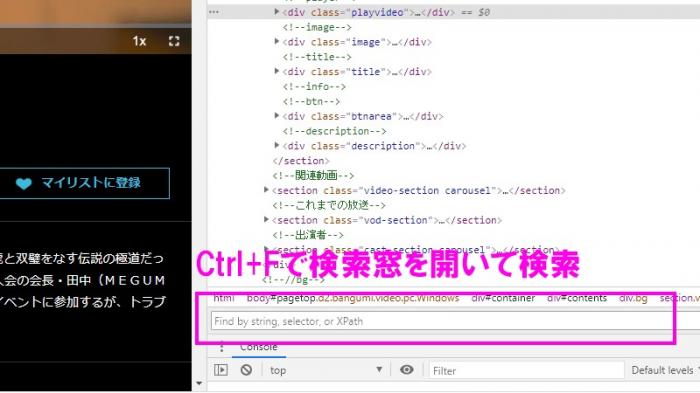
Task: Change the 1x playback speed
Action: point(139,42)
